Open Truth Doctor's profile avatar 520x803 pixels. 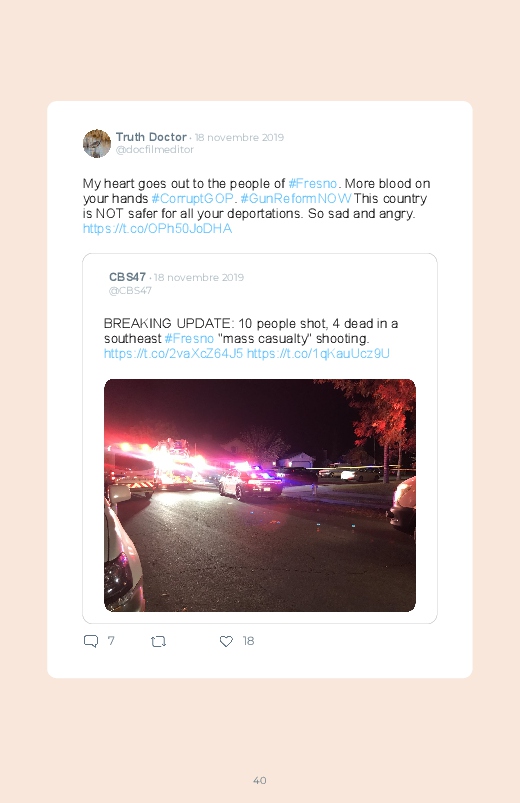coord(97,143)
